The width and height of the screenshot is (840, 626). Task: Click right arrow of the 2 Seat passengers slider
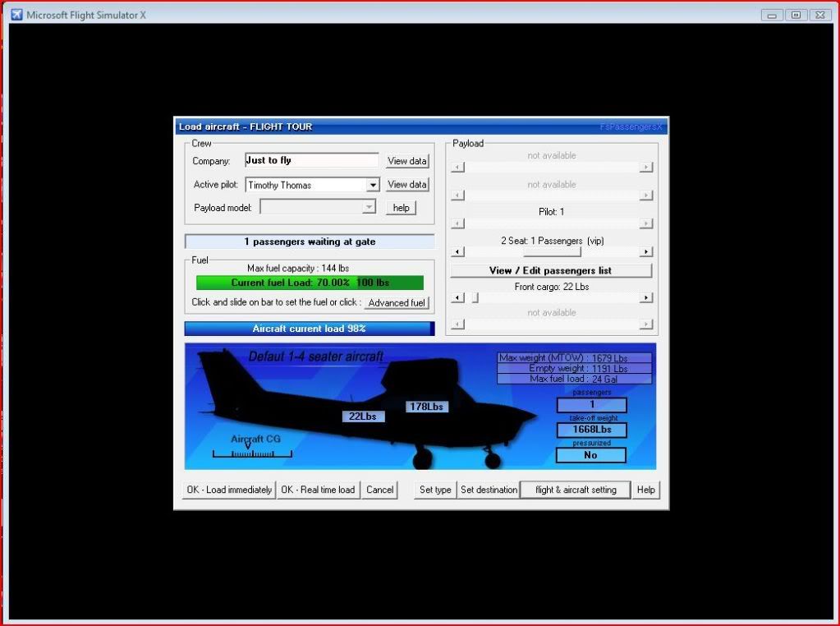[646, 251]
